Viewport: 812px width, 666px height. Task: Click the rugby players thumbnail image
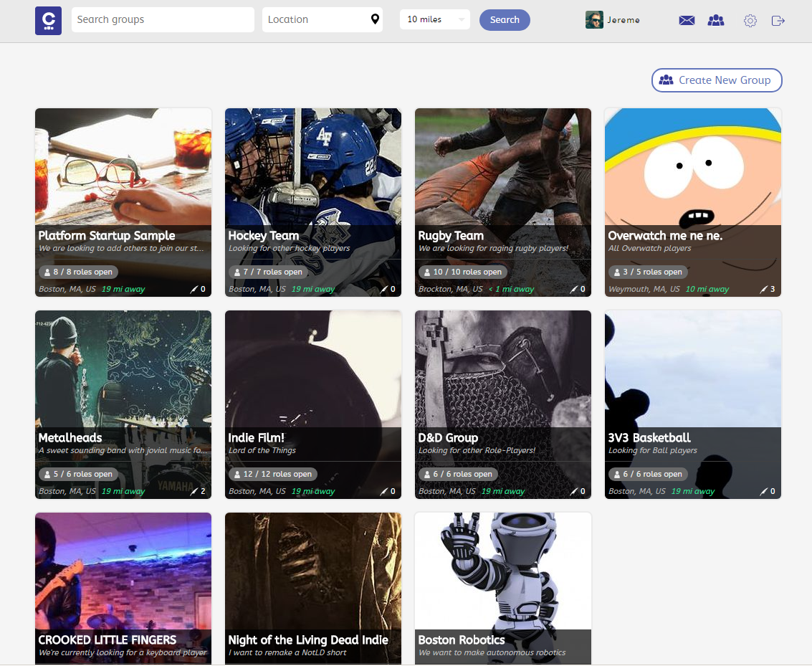(x=503, y=167)
